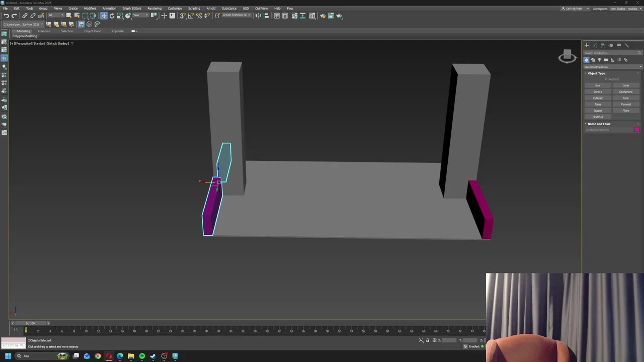This screenshot has width=644, height=362.
Task: Activate the Select and Scale tool
Action: tap(120, 16)
